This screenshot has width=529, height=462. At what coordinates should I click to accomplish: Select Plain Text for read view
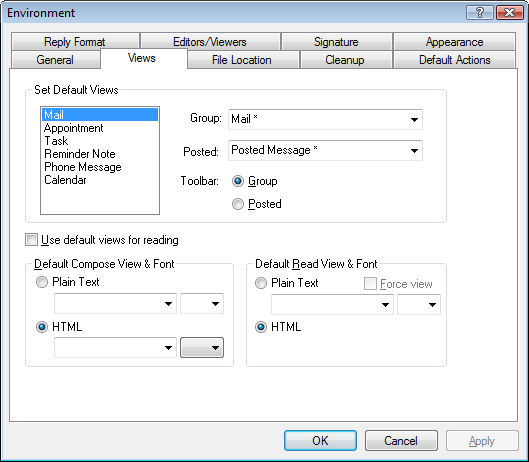pyautogui.click(x=261, y=283)
